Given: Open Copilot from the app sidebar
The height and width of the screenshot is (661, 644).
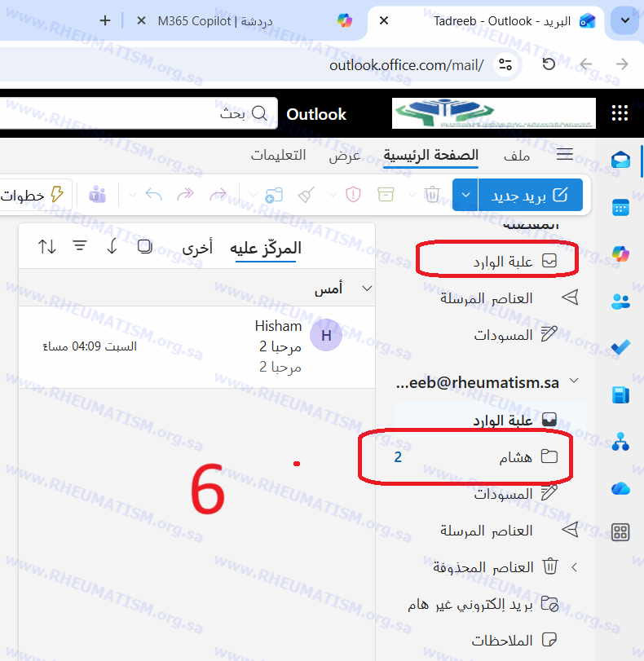Looking at the screenshot, I should tap(621, 253).
